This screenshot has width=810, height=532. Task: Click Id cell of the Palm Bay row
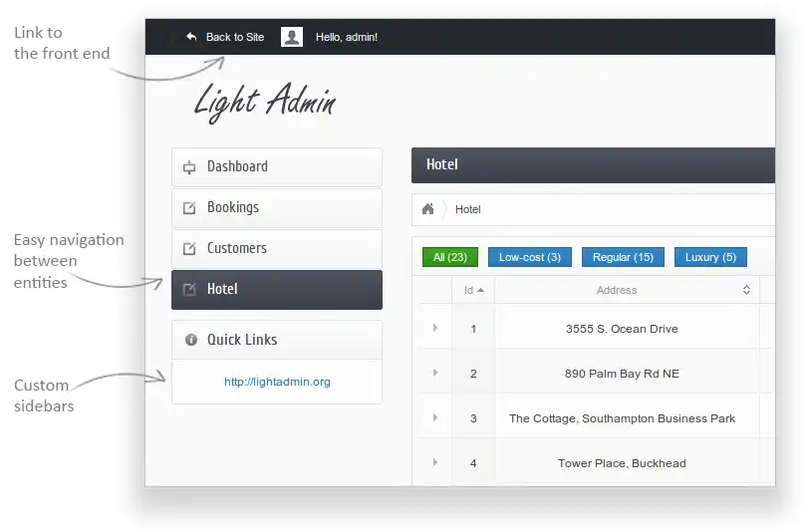click(x=473, y=372)
